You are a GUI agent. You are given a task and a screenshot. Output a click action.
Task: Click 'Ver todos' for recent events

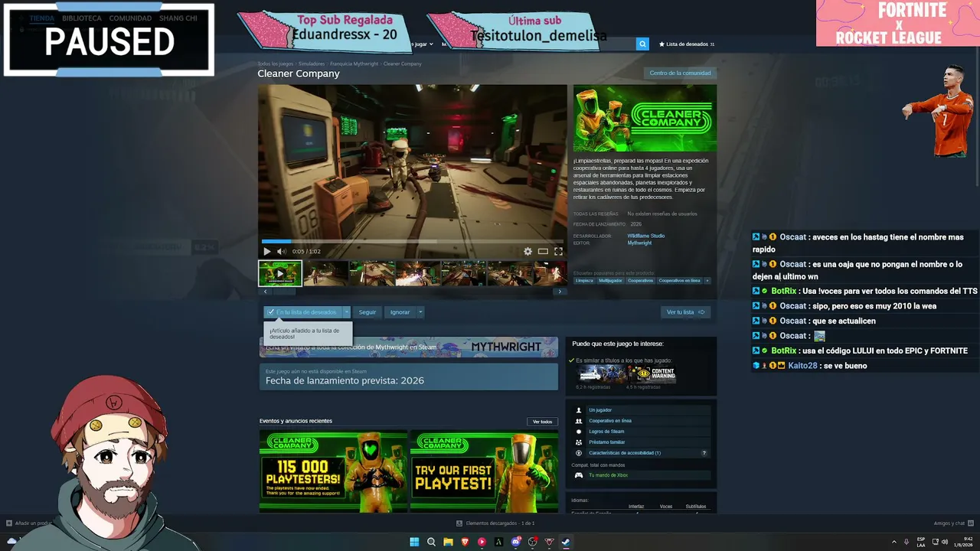tap(542, 422)
